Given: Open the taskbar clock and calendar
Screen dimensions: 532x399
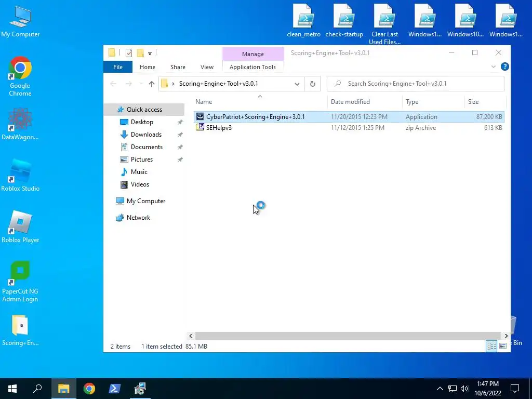Looking at the screenshot, I should pyautogui.click(x=487, y=389).
